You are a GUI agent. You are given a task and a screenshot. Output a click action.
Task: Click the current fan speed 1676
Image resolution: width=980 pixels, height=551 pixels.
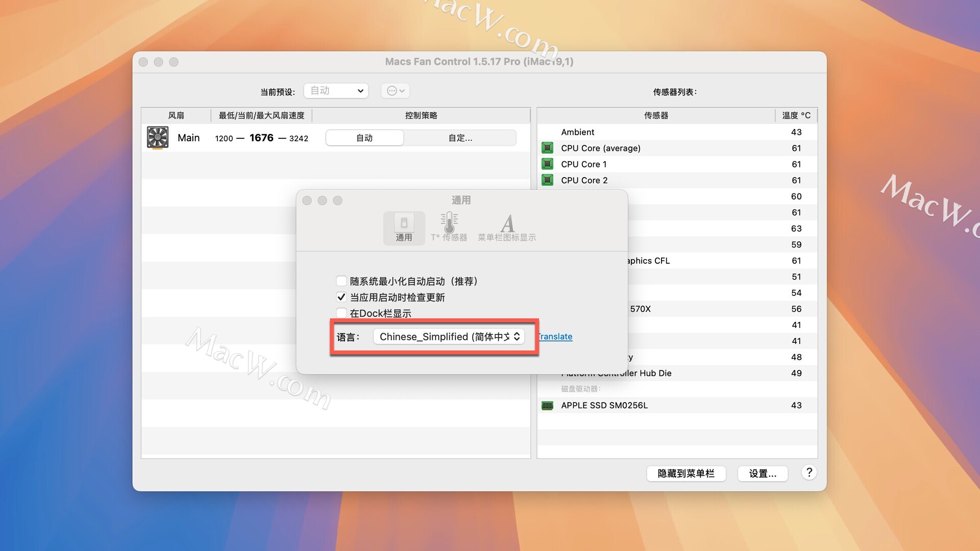[x=261, y=138]
